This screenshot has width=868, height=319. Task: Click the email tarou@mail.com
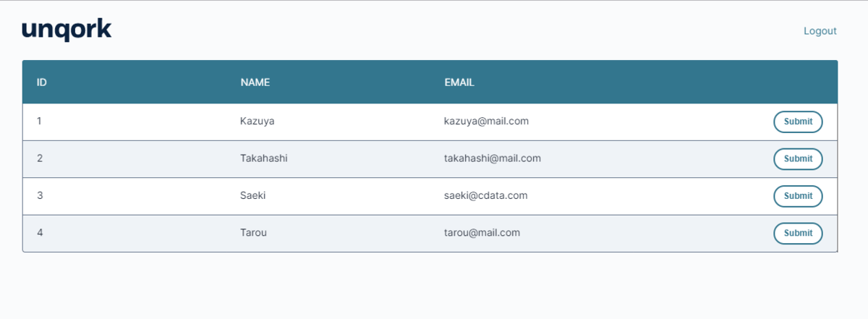click(482, 233)
